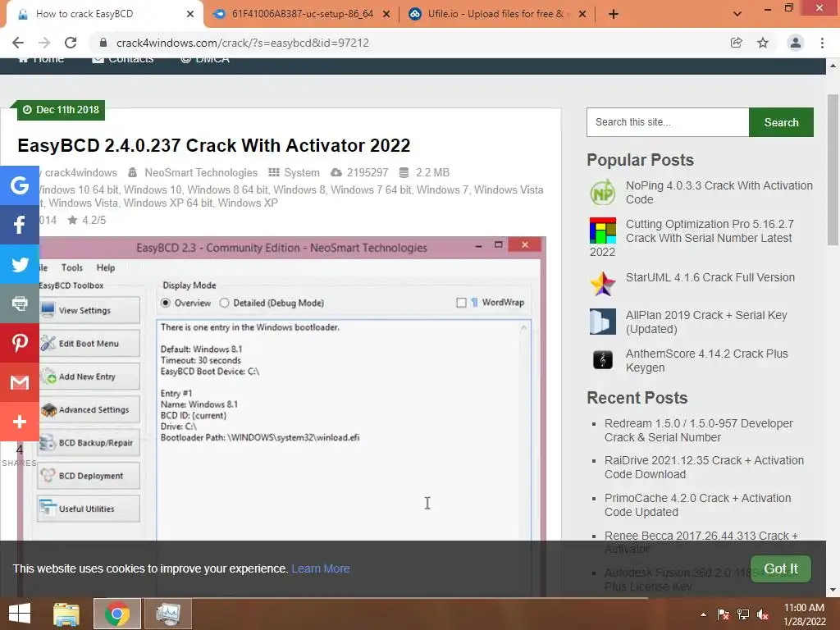The image size is (840, 630).
Task: Open File Explorer from the taskbar
Action: (x=66, y=614)
